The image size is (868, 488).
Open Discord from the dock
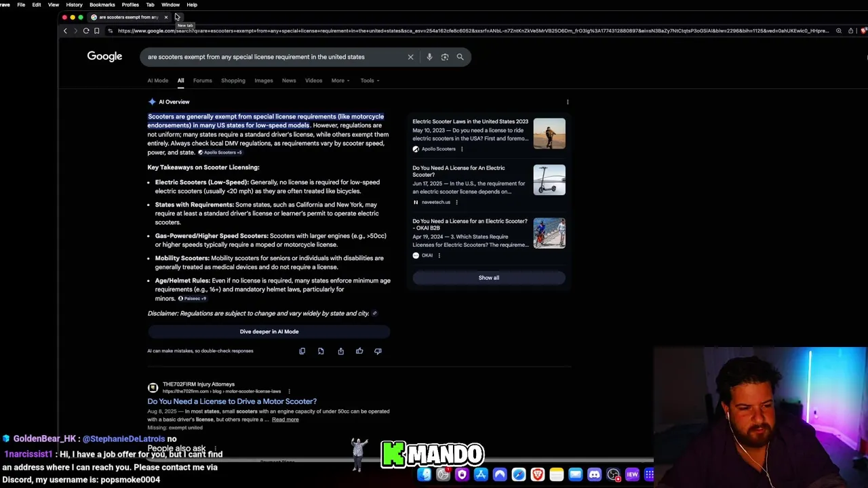(x=594, y=474)
